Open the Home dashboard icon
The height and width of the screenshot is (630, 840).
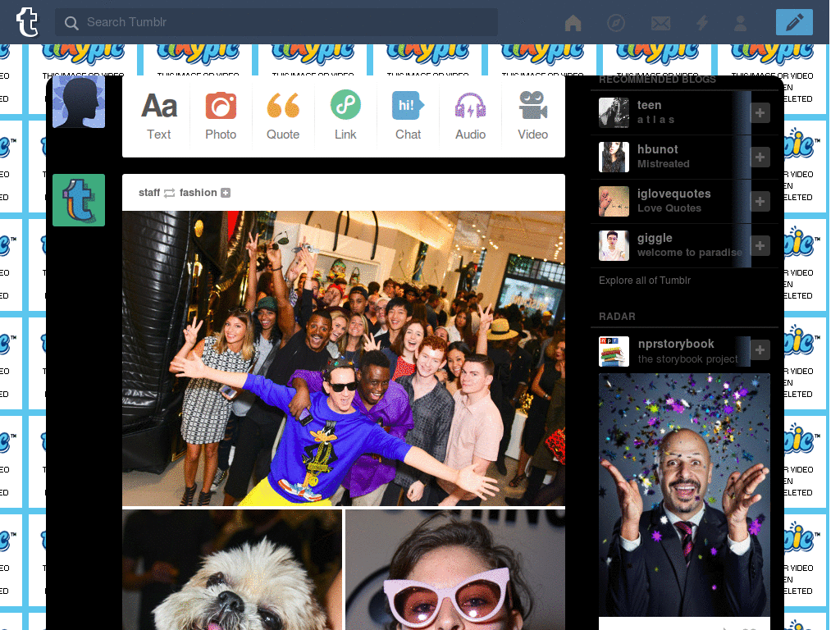click(x=573, y=22)
